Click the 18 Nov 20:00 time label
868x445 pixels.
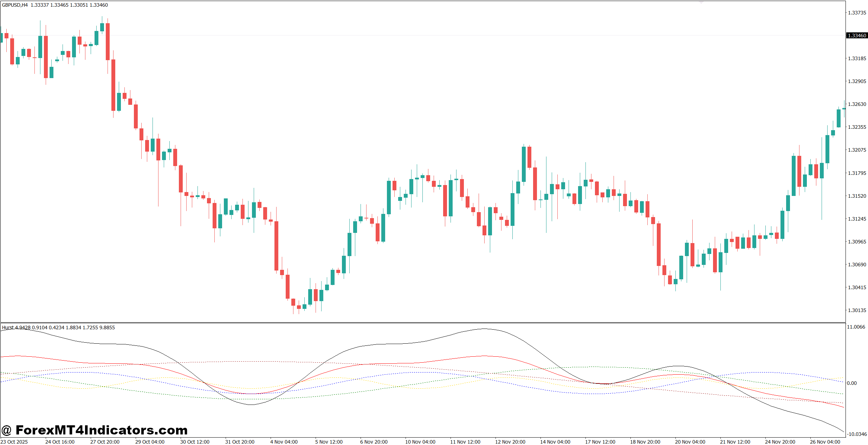645,442
